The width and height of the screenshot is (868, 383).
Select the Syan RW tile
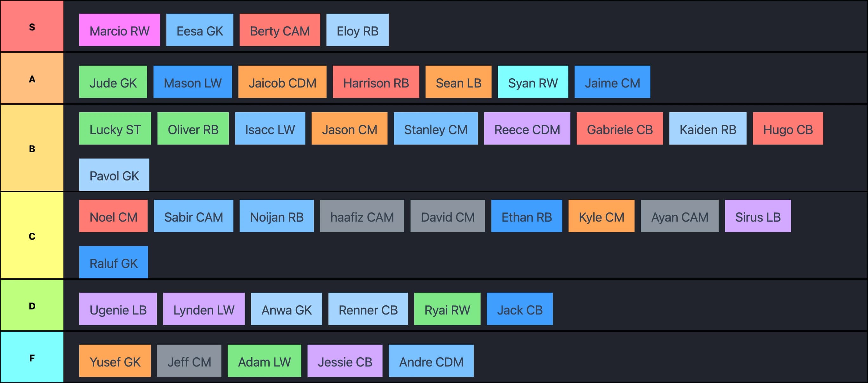coord(533,82)
